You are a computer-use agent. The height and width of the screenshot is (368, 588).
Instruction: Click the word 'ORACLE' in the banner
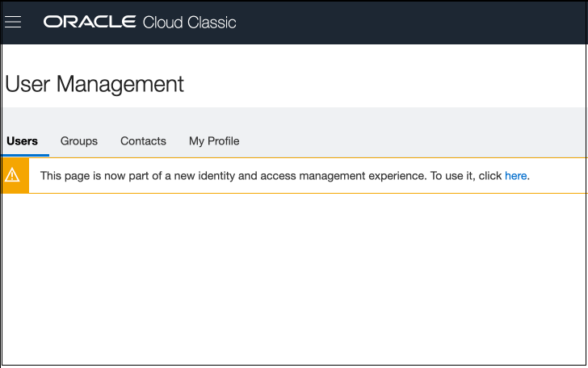point(90,22)
